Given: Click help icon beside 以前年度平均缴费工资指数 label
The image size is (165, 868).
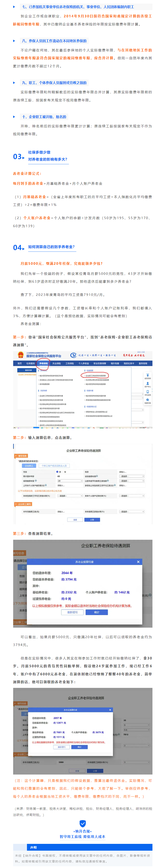Looking at the screenshot, I should click(x=108, y=481).
